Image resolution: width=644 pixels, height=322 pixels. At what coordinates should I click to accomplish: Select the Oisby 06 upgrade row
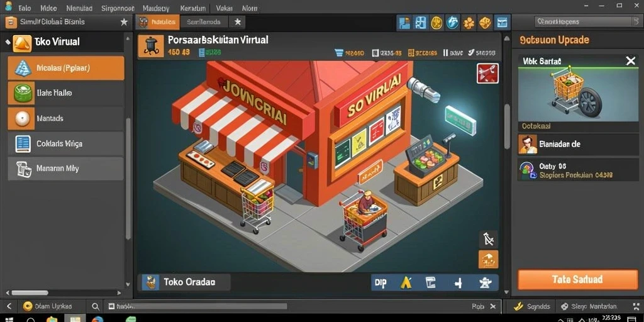[x=578, y=170]
